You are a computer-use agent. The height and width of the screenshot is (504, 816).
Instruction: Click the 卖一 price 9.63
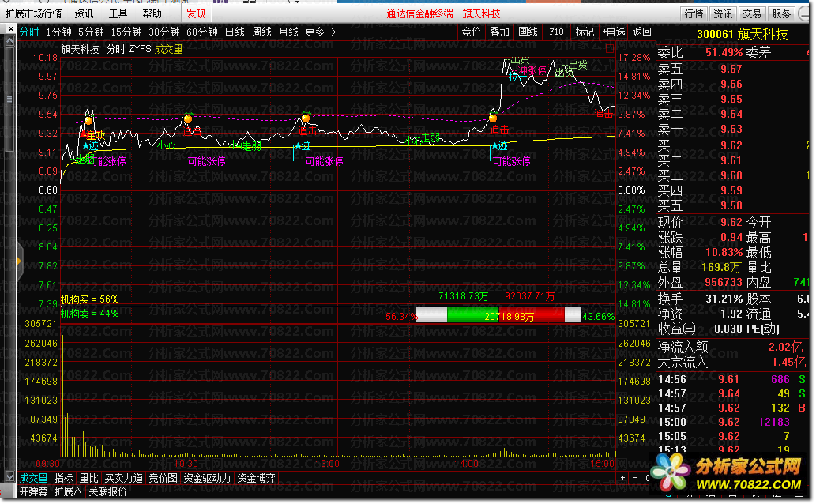point(731,129)
